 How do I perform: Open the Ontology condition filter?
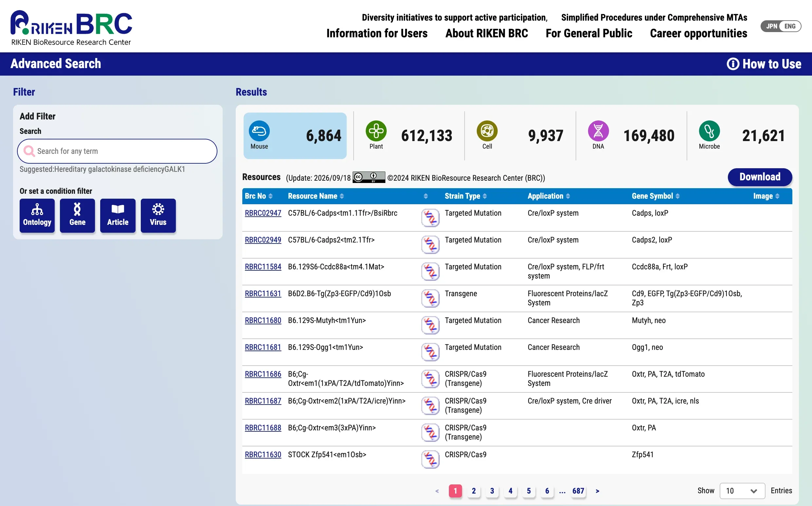[37, 215]
